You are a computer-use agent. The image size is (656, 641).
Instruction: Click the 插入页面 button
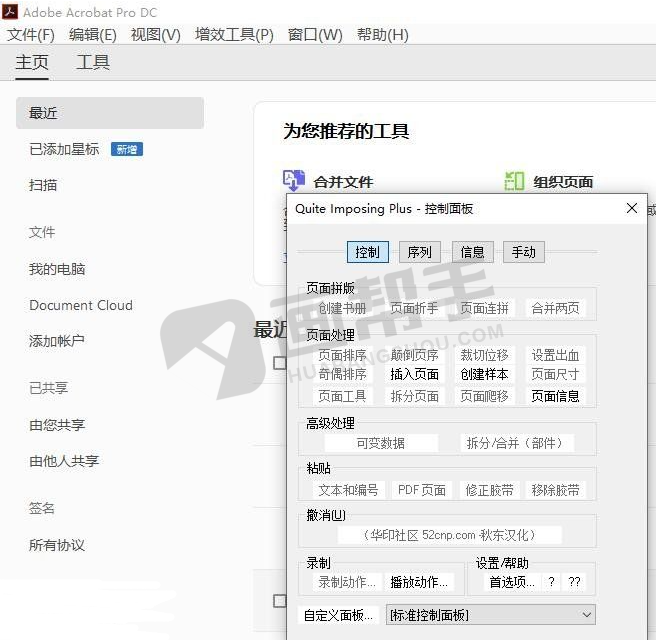point(414,374)
